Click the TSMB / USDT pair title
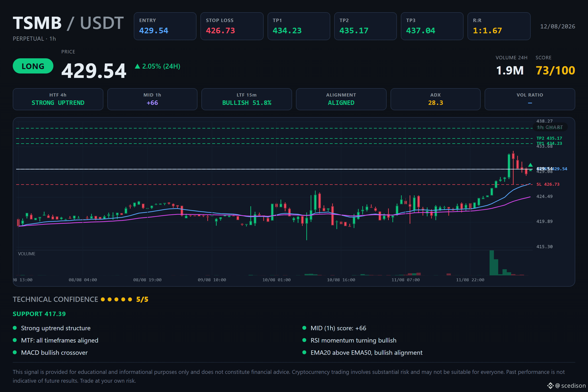Screen dimensions: 588x392 (68, 23)
